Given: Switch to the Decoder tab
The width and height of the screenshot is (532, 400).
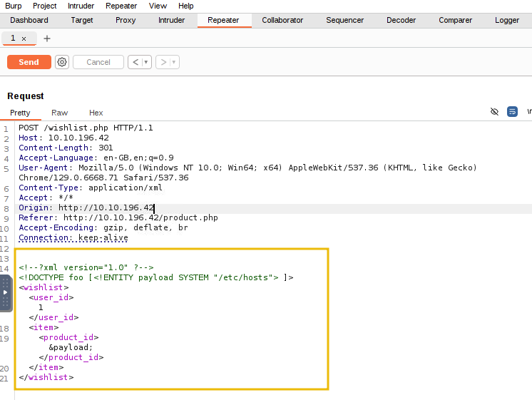Looking at the screenshot, I should point(401,21).
